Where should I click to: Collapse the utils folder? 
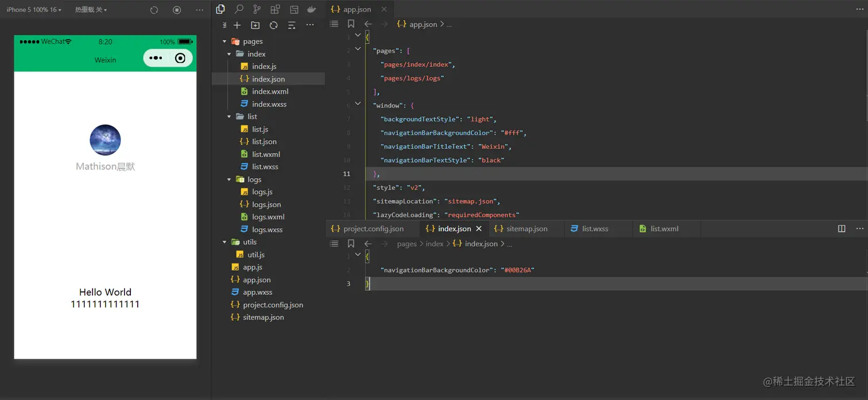coord(224,242)
